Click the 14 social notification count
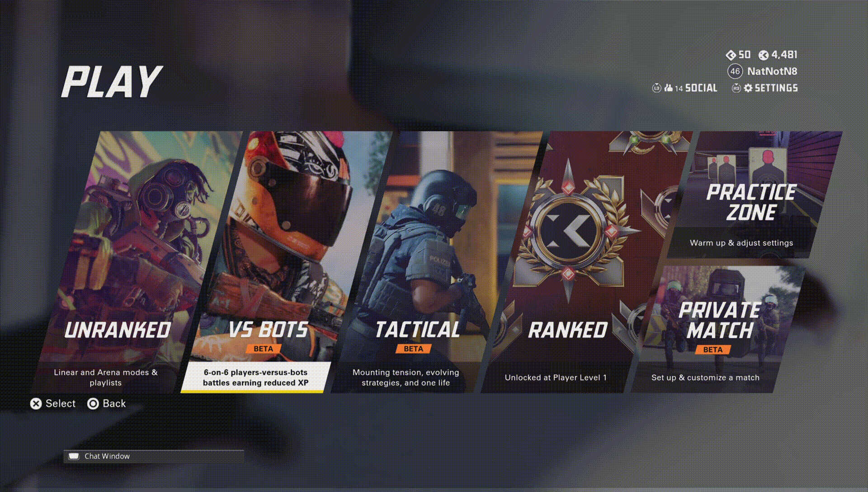The width and height of the screenshot is (868, 492). (x=679, y=89)
